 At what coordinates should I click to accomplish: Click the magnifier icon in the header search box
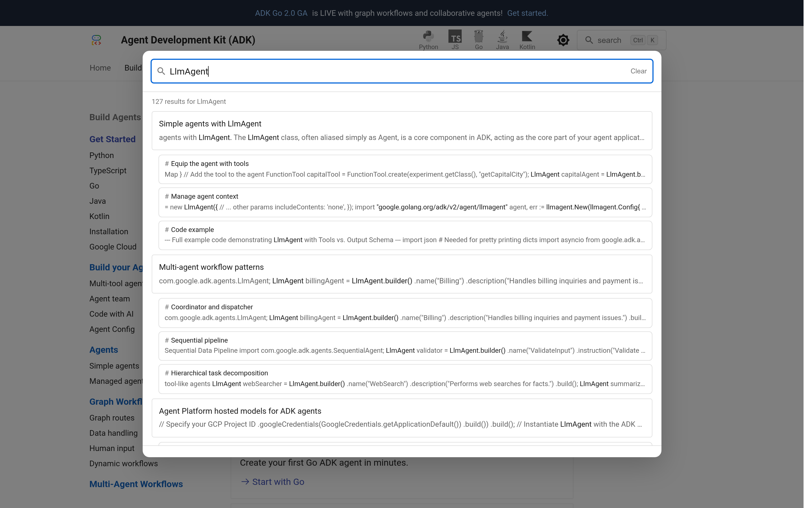pos(589,40)
